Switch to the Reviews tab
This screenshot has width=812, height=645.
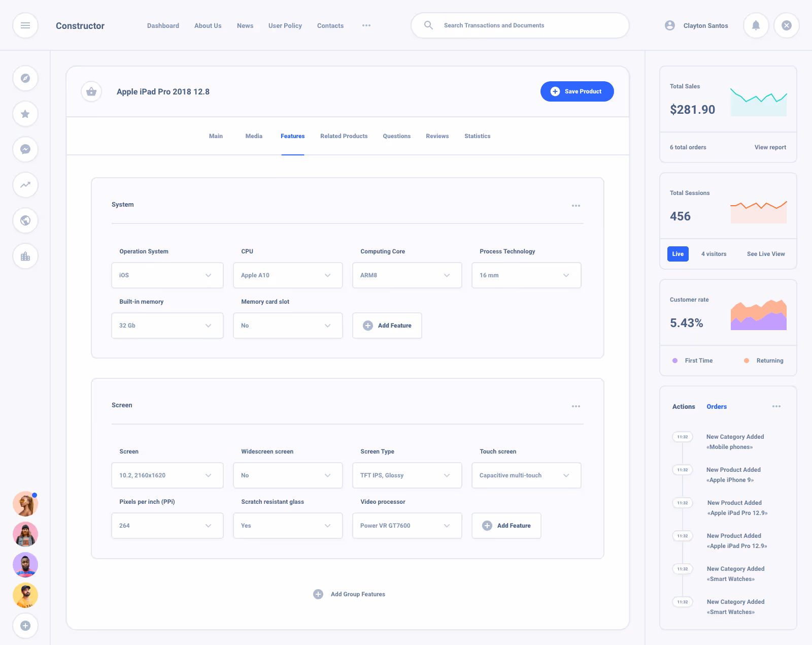437,136
